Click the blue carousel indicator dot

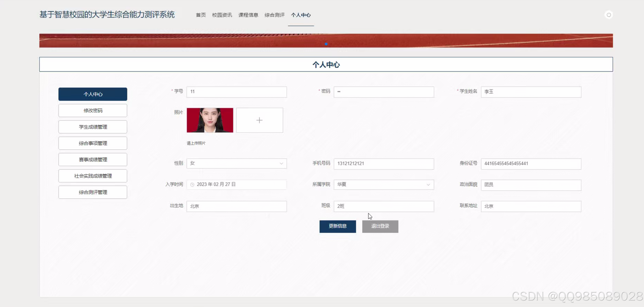point(326,44)
